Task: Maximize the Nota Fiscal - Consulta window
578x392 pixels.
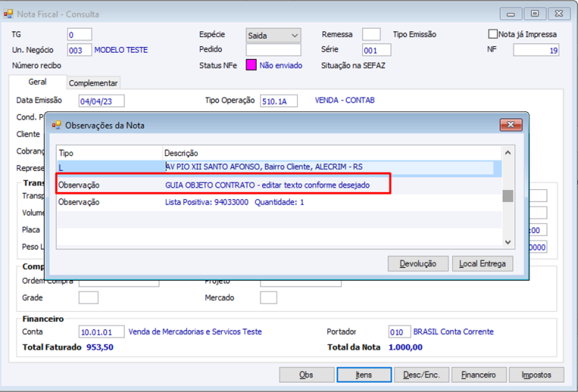Action: point(535,14)
